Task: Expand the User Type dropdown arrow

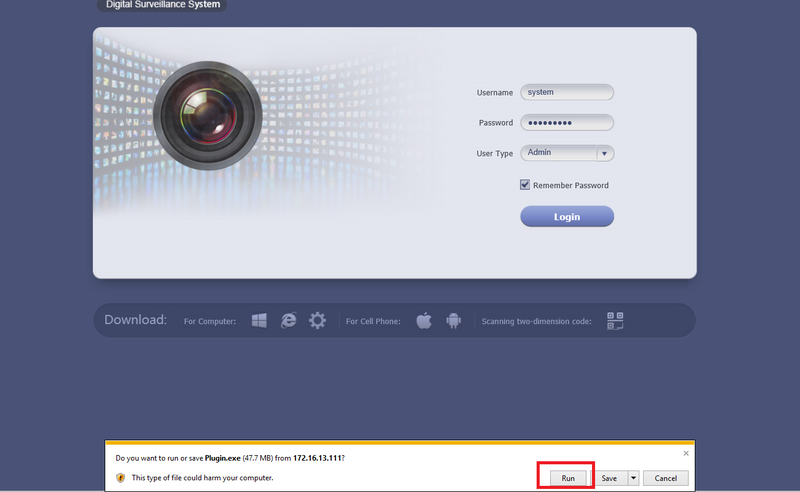Action: 605,153
